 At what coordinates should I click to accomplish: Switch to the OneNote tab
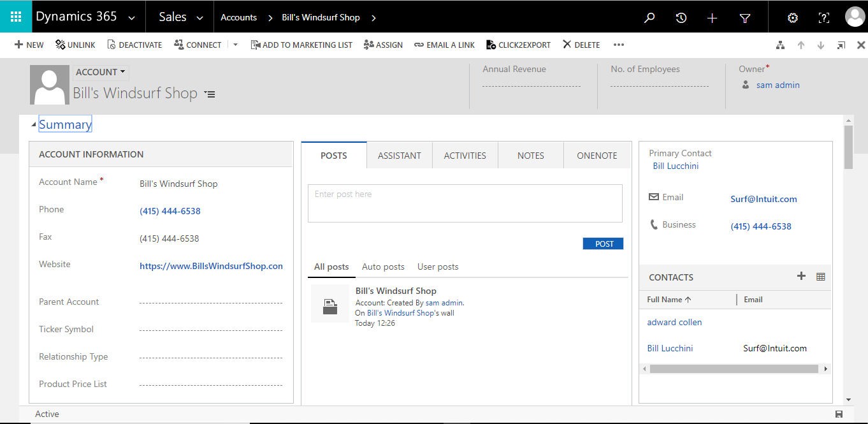(x=597, y=156)
